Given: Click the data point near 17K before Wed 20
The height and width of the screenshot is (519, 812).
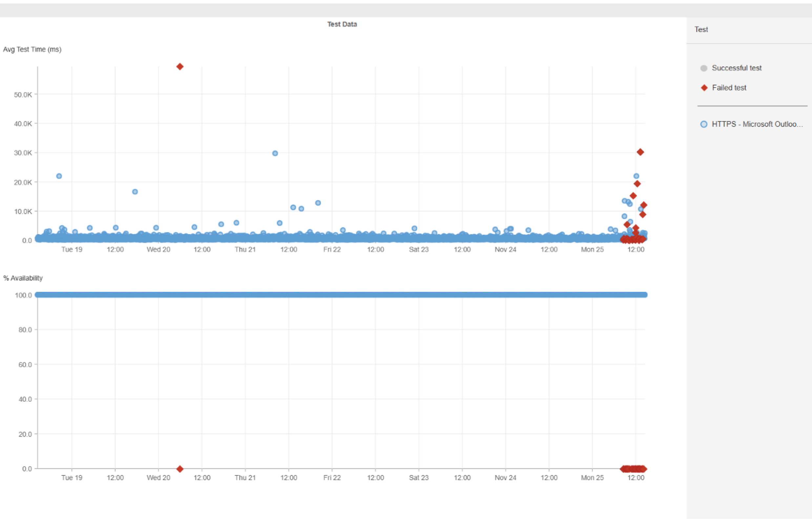Looking at the screenshot, I should pos(135,191).
